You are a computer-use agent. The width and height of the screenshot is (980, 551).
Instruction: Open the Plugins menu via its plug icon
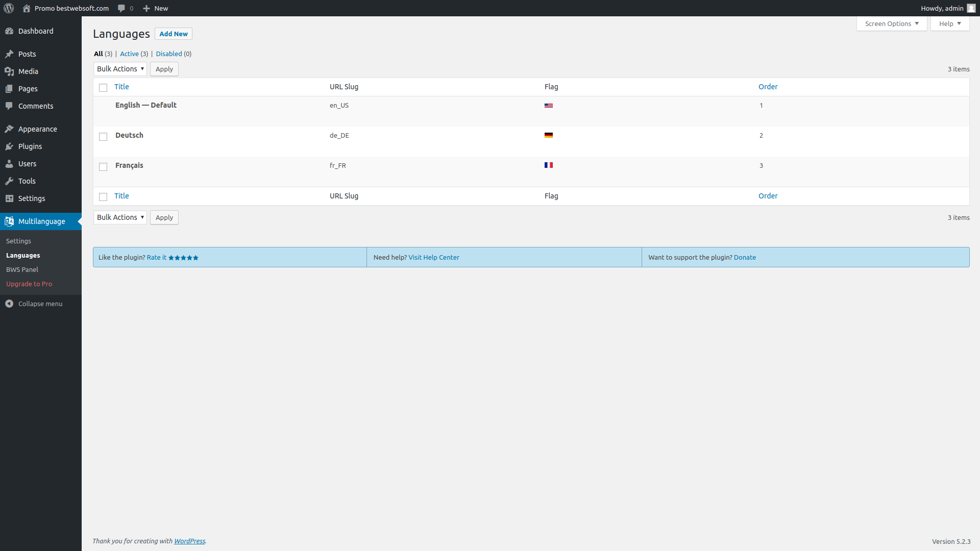[x=9, y=146]
